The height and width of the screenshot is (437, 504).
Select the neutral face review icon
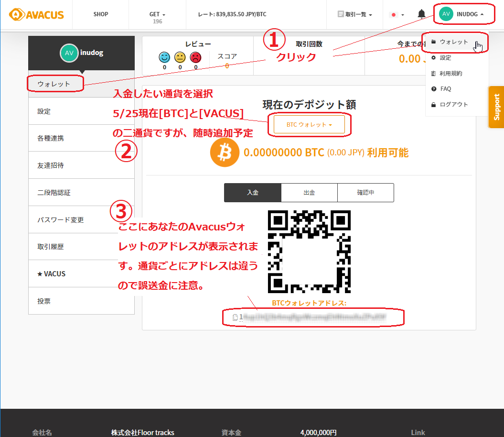coord(179,57)
